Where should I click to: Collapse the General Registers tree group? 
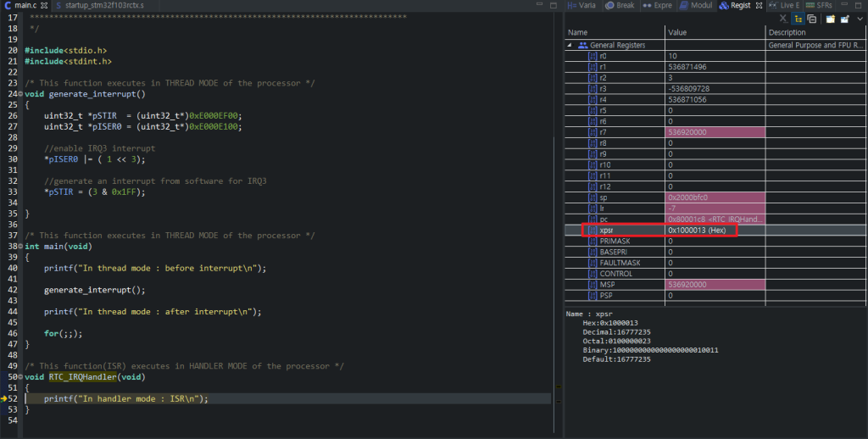(x=570, y=45)
